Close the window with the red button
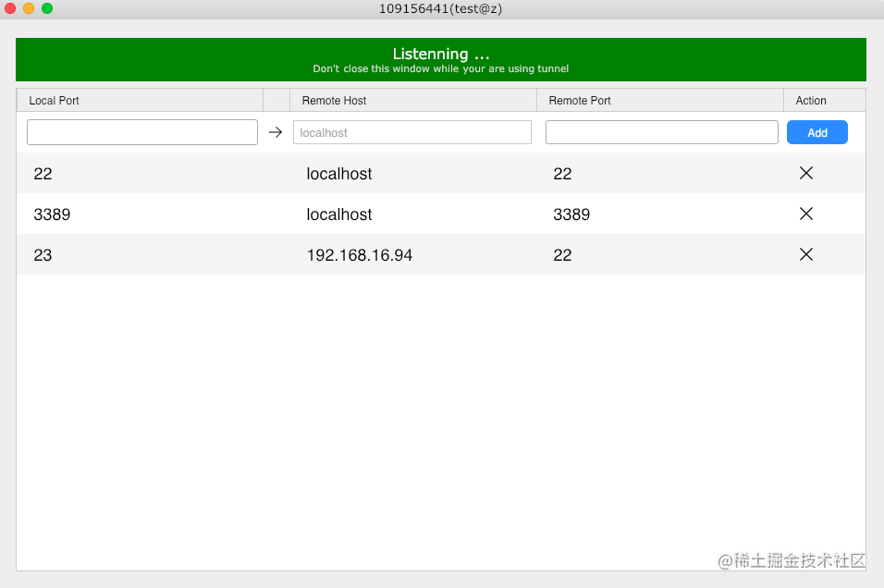 click(10, 8)
